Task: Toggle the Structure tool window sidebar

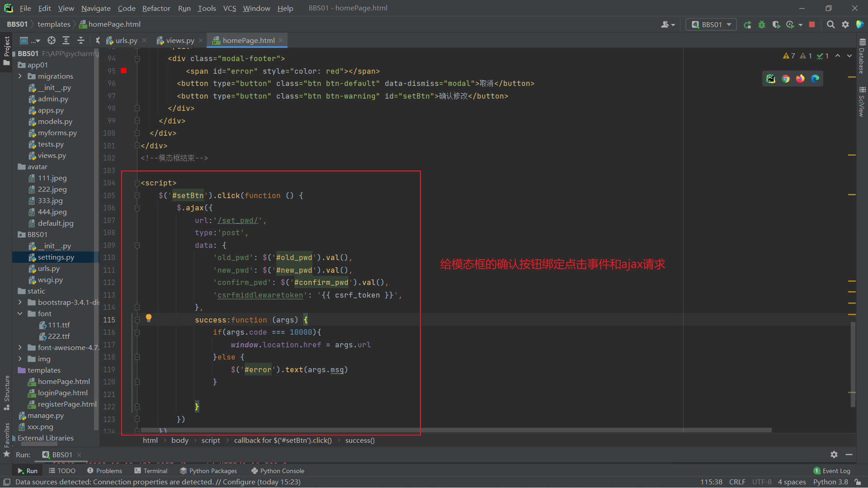Action: 6,392
